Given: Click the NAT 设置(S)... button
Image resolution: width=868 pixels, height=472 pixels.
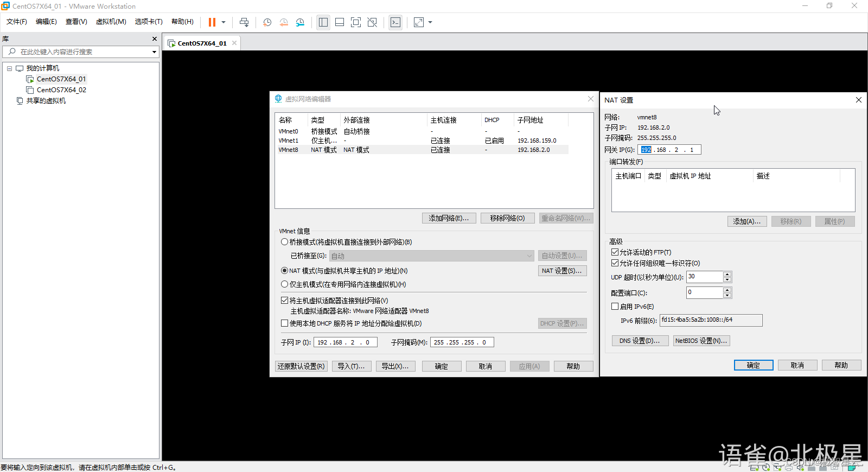Looking at the screenshot, I should (x=563, y=271).
